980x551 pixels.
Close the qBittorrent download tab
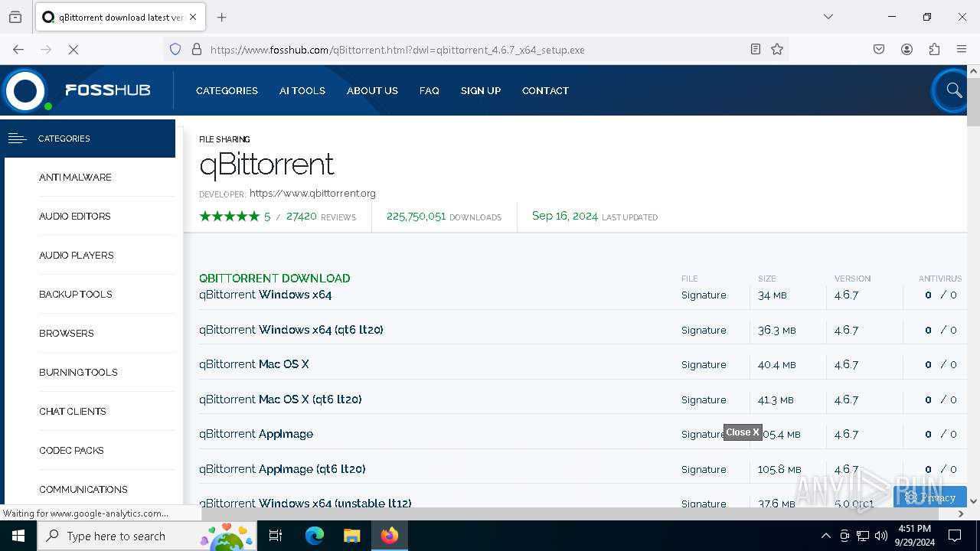pyautogui.click(x=193, y=17)
